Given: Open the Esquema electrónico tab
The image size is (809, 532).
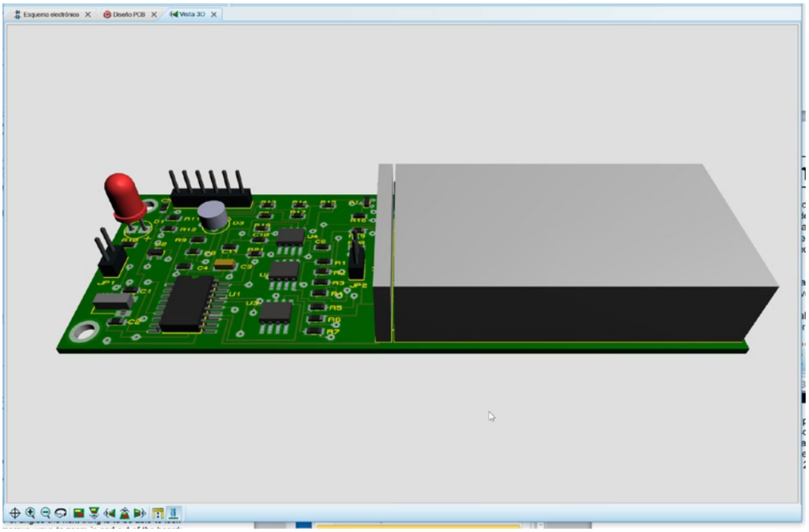Looking at the screenshot, I should (49, 15).
